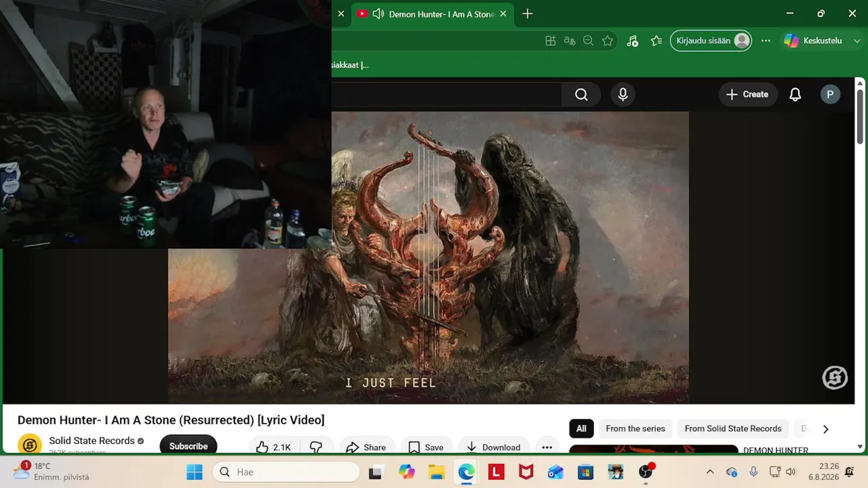Open the Solid State Records channel name link
This screenshot has width=868, height=488.
[92, 441]
